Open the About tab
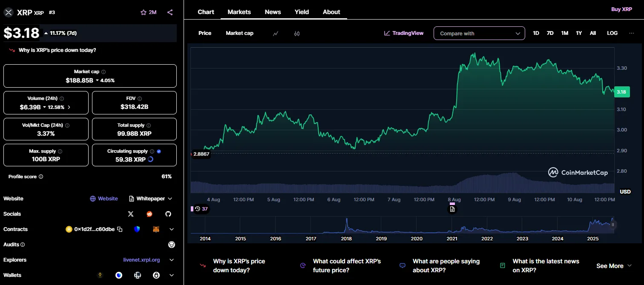 coord(331,12)
